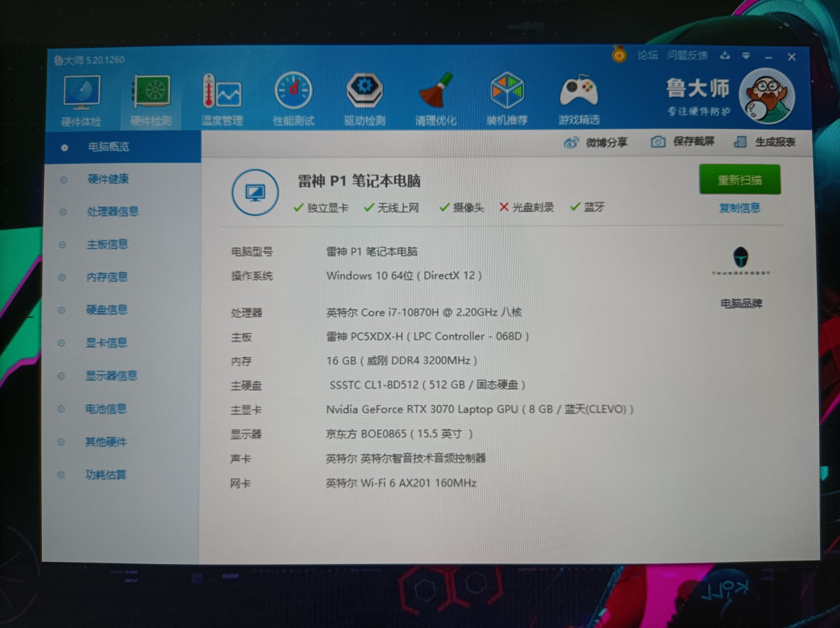The width and height of the screenshot is (840, 628).
Task: Select the 电池信息 sidebar tab
Action: point(120,409)
